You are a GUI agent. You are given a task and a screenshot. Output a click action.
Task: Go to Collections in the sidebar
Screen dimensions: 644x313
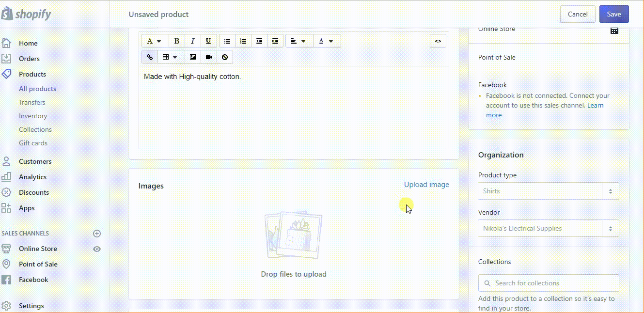tap(35, 129)
